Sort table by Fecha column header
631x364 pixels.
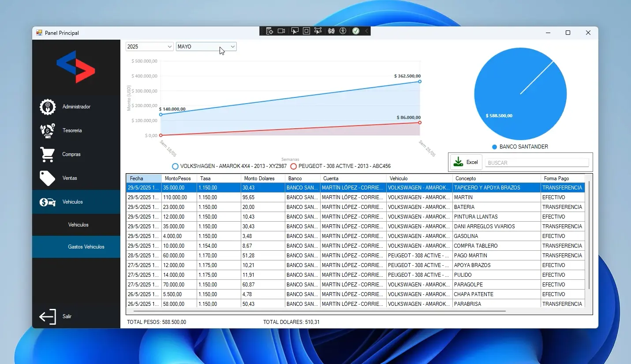tap(144, 178)
